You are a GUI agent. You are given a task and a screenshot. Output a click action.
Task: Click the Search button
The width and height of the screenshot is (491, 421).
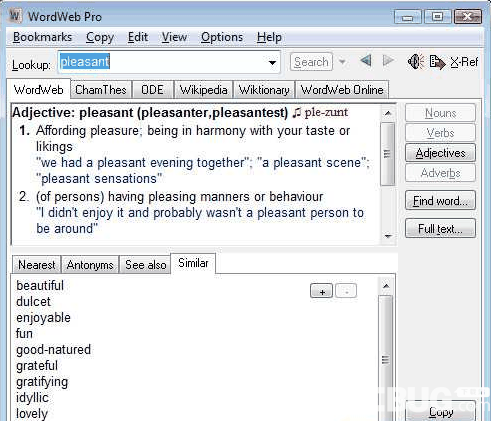pos(311,62)
